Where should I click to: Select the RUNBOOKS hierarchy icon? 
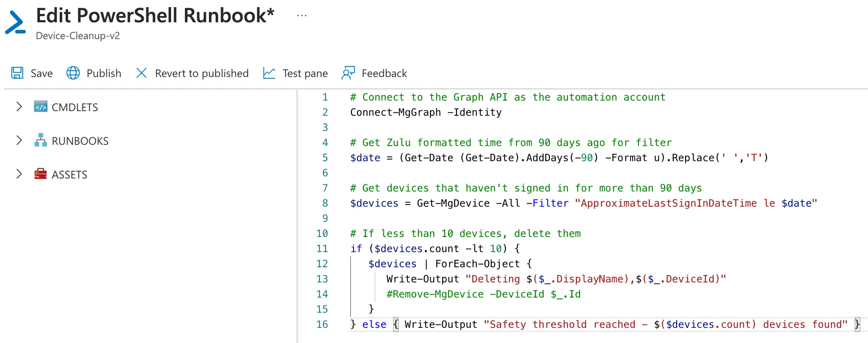pyautogui.click(x=41, y=141)
